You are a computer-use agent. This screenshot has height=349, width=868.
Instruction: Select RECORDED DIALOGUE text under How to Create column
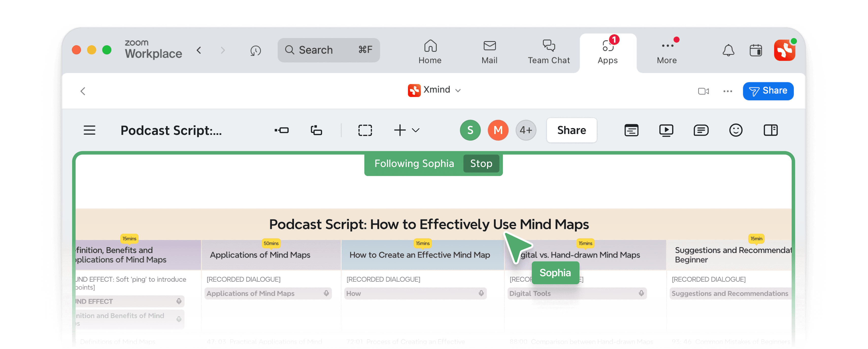coord(383,279)
